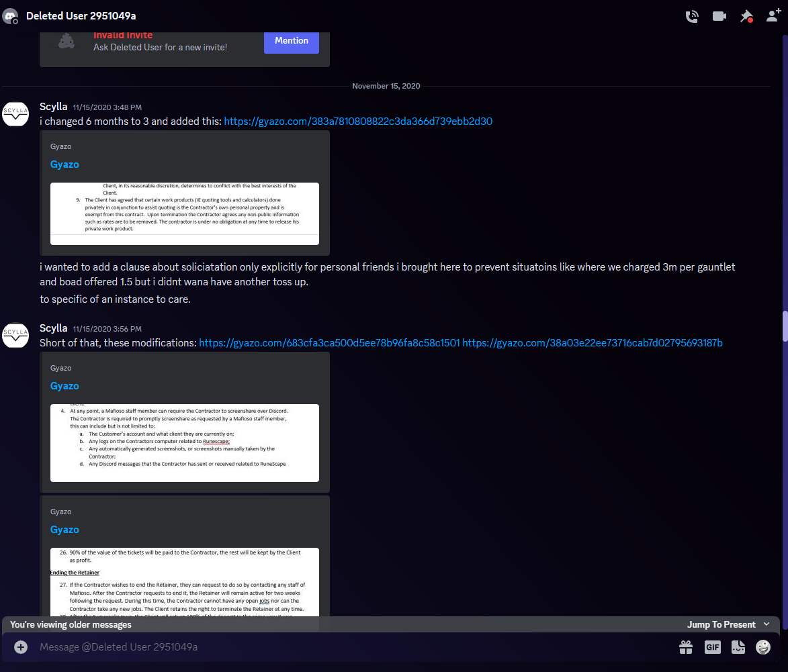Open the gift Nitro icon
This screenshot has width=788, height=672.
pos(685,647)
